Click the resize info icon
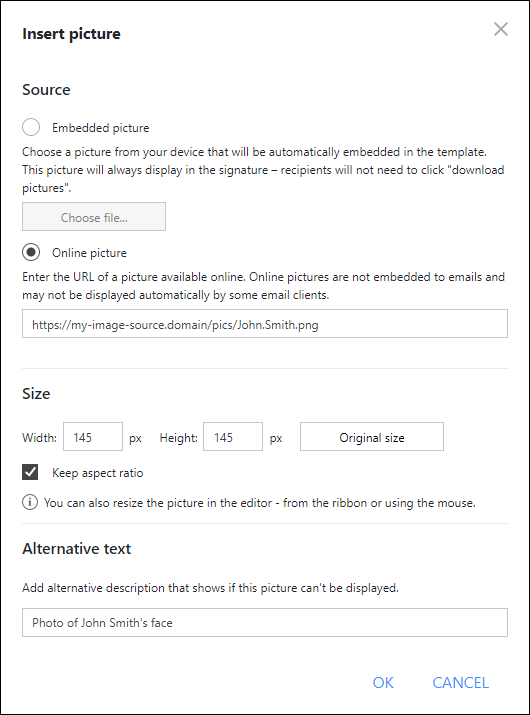Screen dimensions: 530x715 (x=30, y=502)
